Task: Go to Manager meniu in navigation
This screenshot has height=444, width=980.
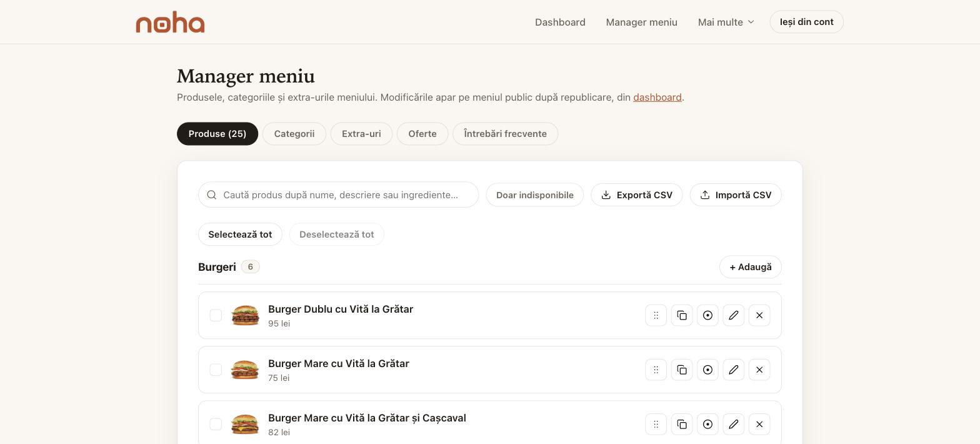Action: click(x=642, y=22)
